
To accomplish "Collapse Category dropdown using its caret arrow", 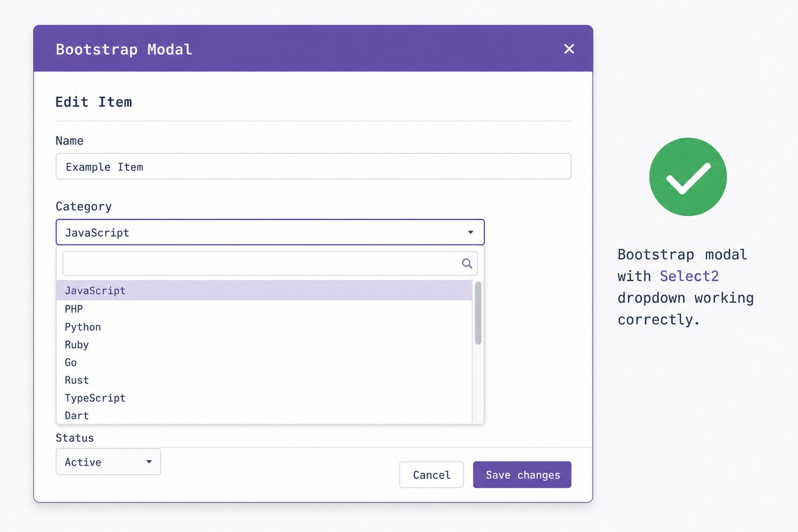I will [x=471, y=233].
